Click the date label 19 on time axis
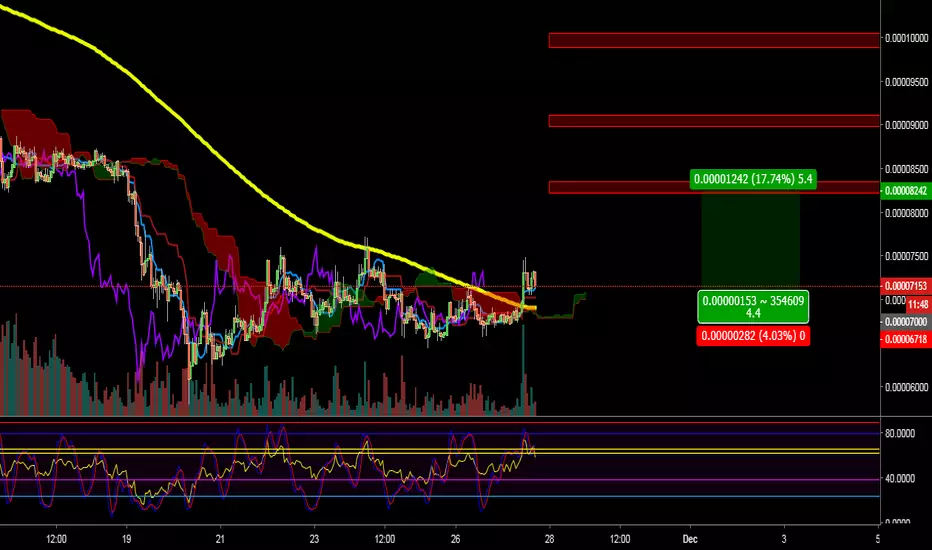Screen dimensions: 932x550 click(x=127, y=539)
